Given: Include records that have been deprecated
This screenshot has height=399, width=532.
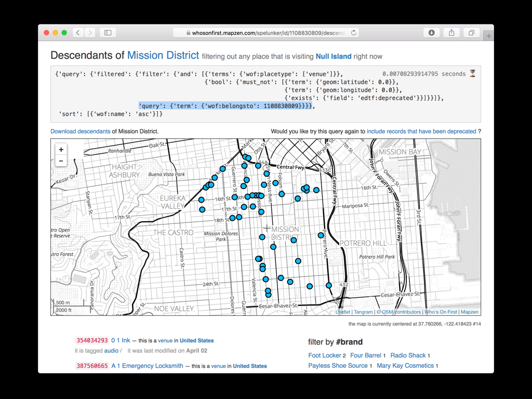Looking at the screenshot, I should 421,131.
